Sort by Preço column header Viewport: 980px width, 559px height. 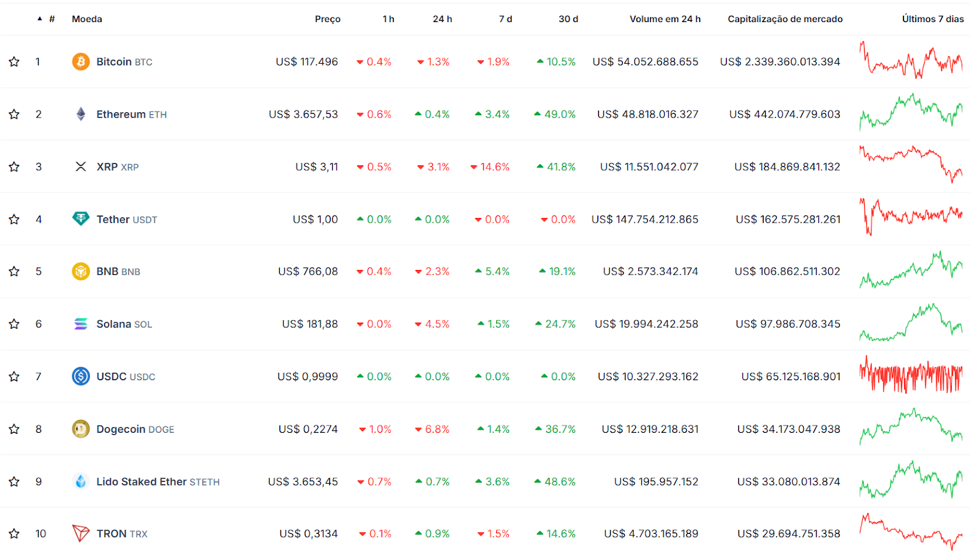click(328, 19)
